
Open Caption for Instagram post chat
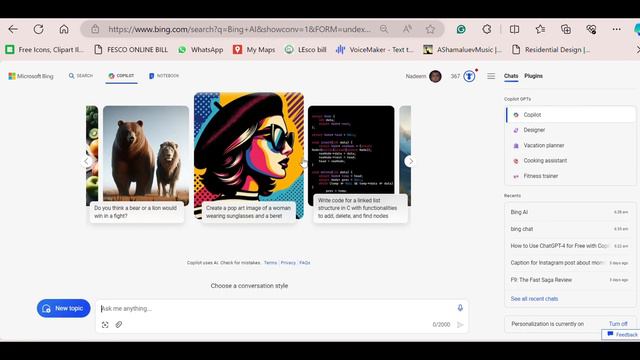pos(569,263)
